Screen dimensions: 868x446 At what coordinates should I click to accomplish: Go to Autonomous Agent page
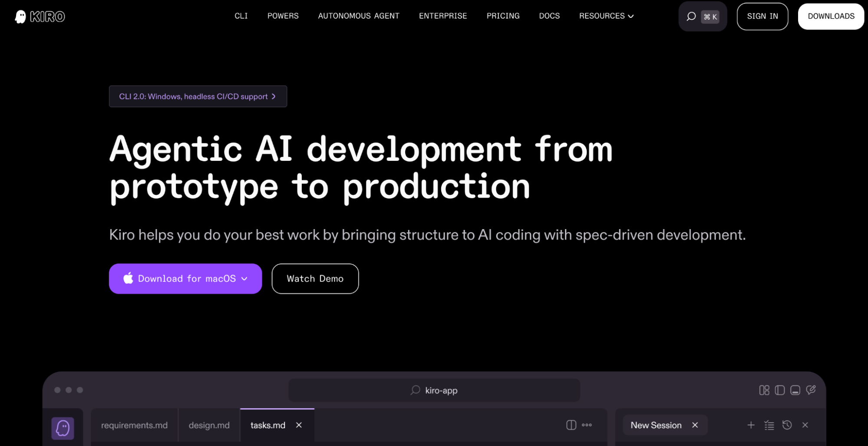click(359, 16)
